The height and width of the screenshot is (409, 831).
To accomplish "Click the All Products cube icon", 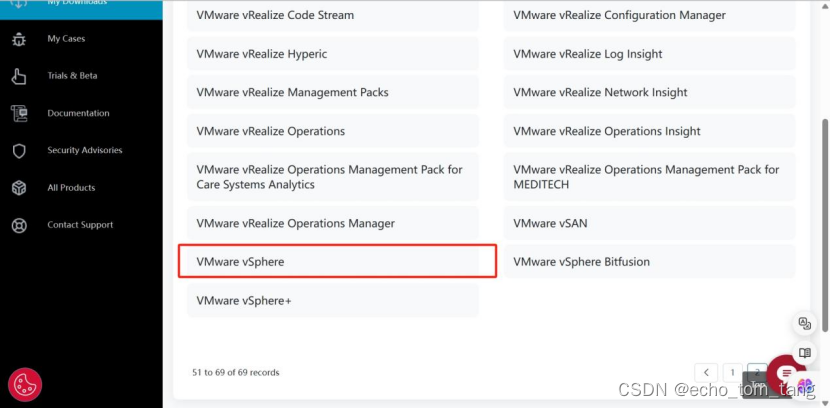I will [x=19, y=188].
